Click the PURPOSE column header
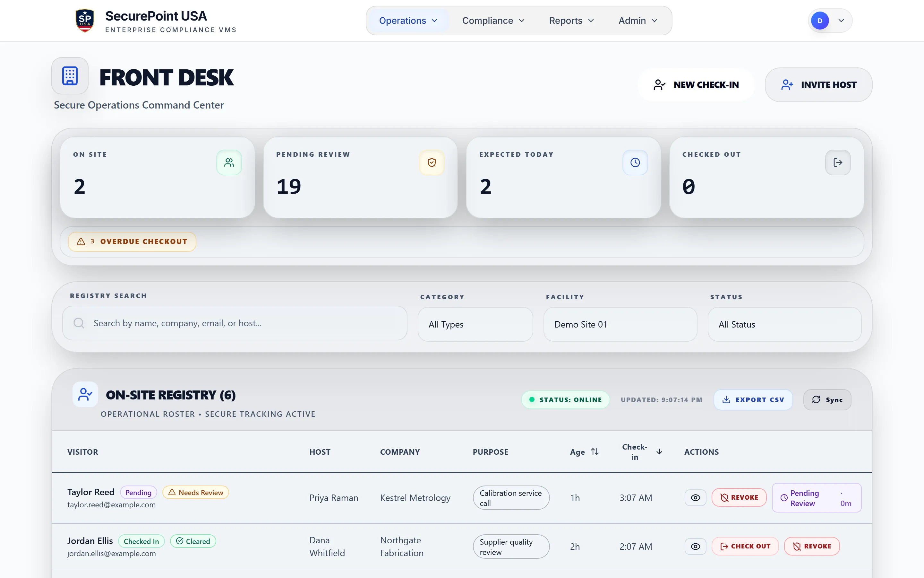Viewport: 924px width, 578px height. tap(490, 452)
